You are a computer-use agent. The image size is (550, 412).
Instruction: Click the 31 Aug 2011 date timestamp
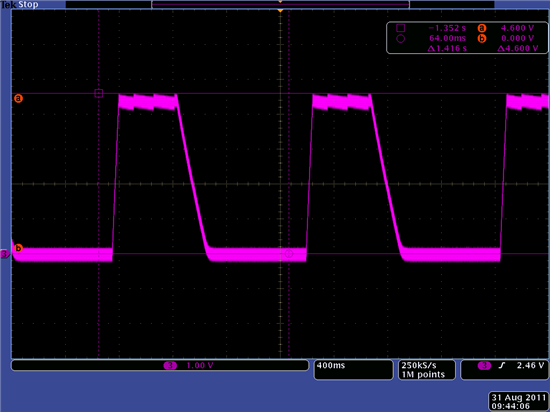(518, 398)
